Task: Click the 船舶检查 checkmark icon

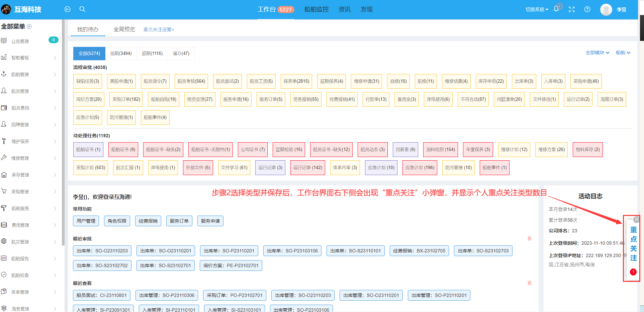Action: (x=4, y=275)
